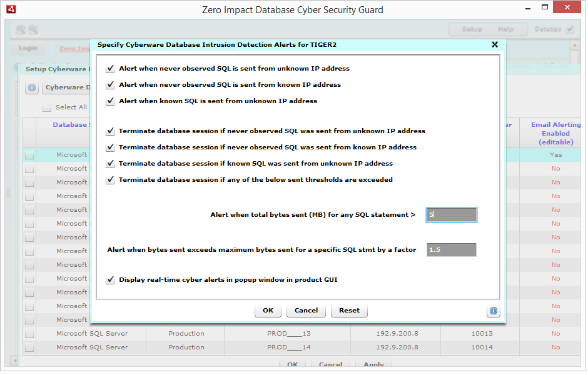Viewport: 588px width, 375px height.
Task: Toggle the Datatips checkbox
Action: [x=570, y=29]
